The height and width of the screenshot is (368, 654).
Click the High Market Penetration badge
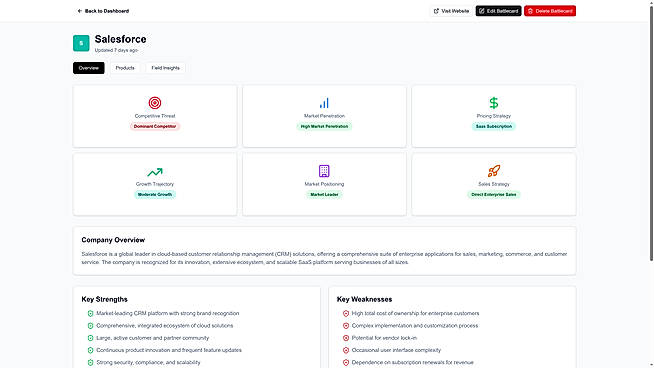tap(324, 126)
